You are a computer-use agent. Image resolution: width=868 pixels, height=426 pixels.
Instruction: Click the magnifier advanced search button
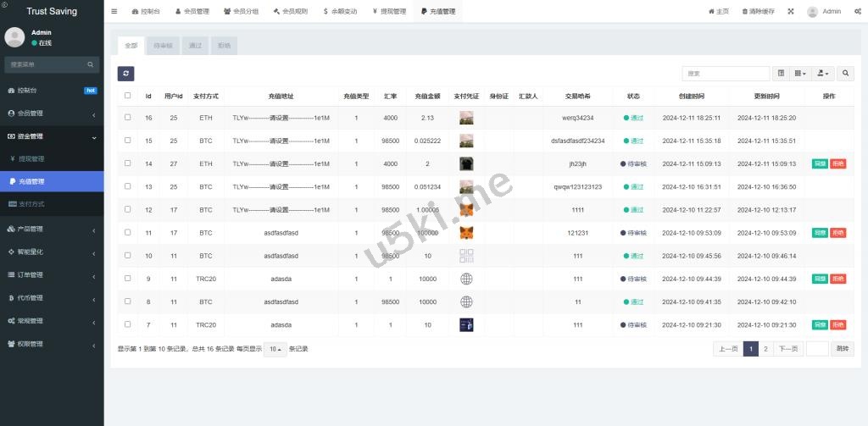coord(845,74)
